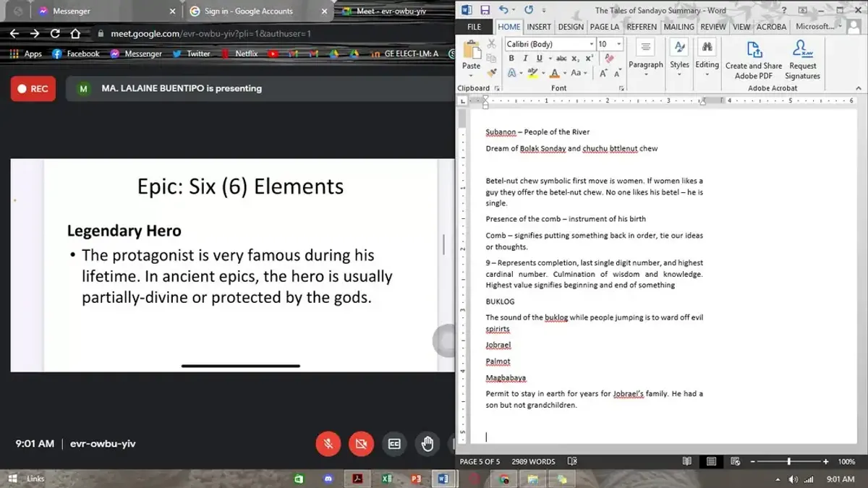Decrease font size with the Shrink Font icon

point(618,73)
